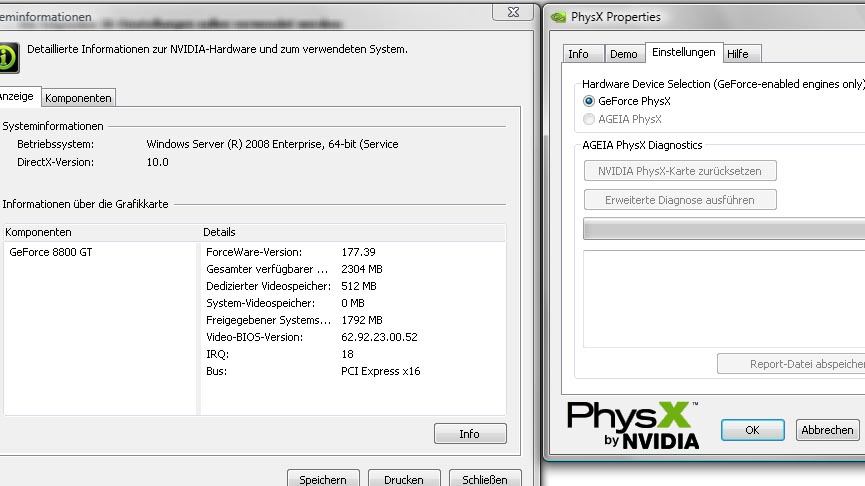The image size is (865, 486).
Task: Click Video-BIOS-Version value 62.92.23.00.52
Action: (379, 337)
